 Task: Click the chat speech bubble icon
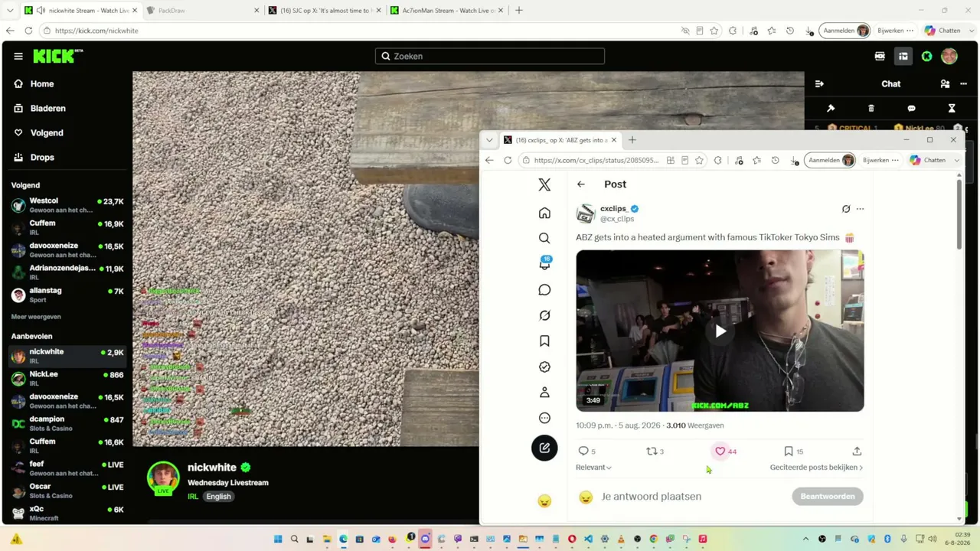point(911,109)
